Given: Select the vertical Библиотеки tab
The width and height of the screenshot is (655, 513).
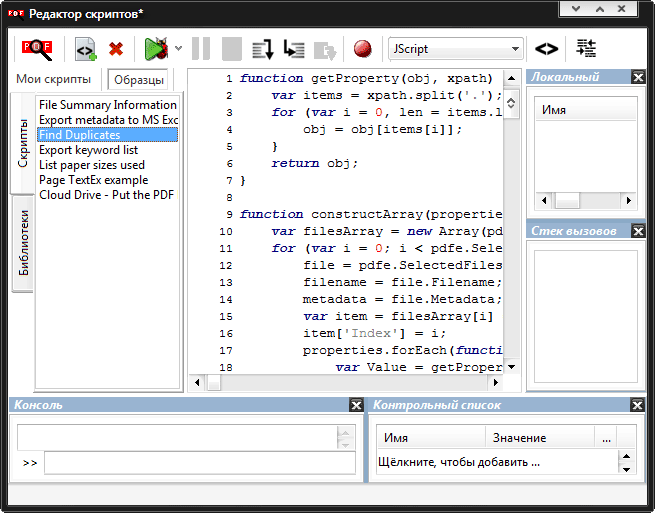Looking at the screenshot, I should coord(23,243).
